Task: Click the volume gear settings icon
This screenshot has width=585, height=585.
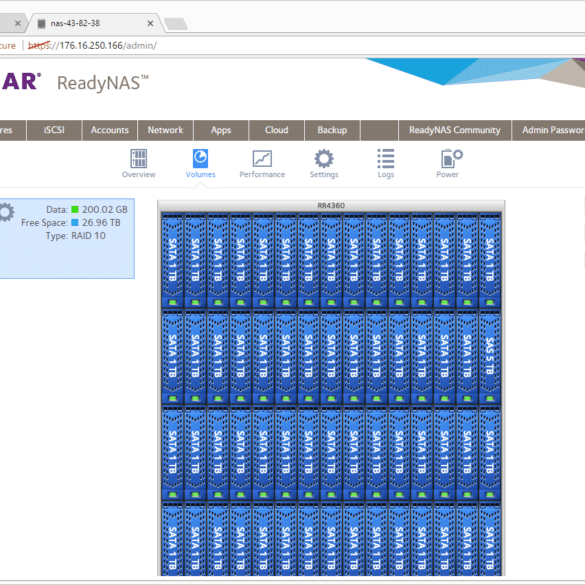Action: point(5,212)
